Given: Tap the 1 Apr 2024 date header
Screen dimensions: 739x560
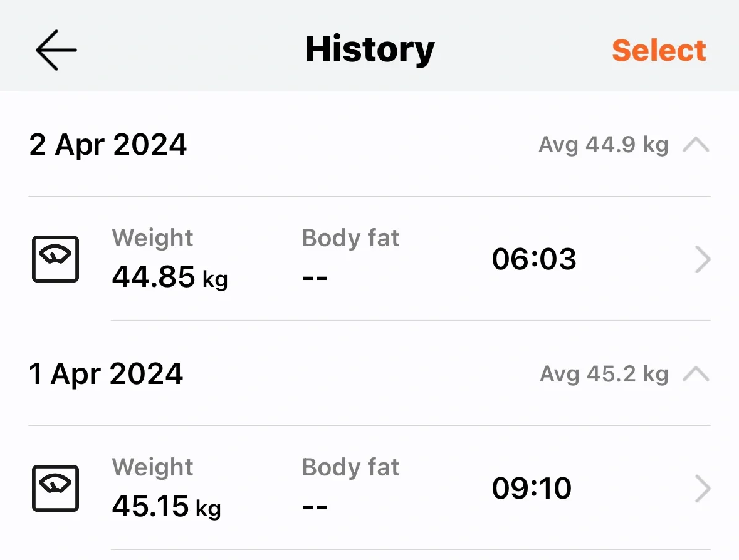Looking at the screenshot, I should [105, 374].
